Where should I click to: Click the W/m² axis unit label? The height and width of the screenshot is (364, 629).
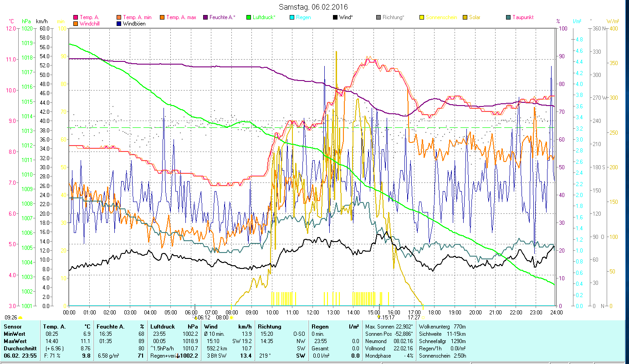612,21
